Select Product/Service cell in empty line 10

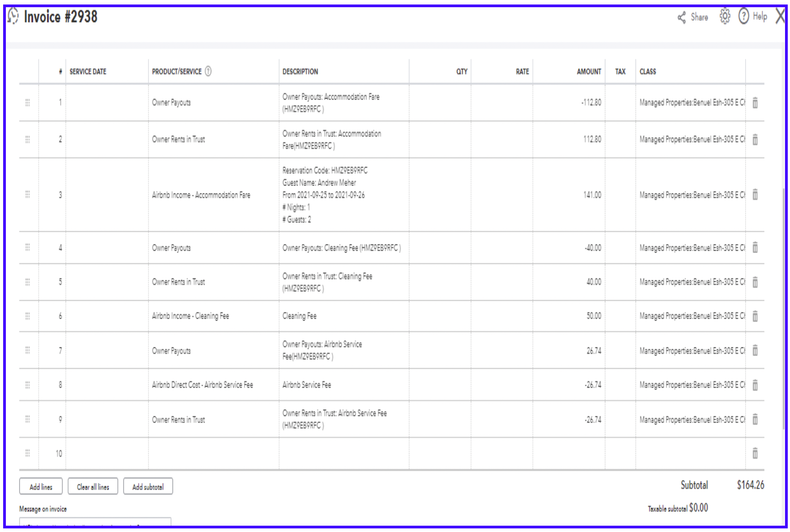click(x=213, y=454)
